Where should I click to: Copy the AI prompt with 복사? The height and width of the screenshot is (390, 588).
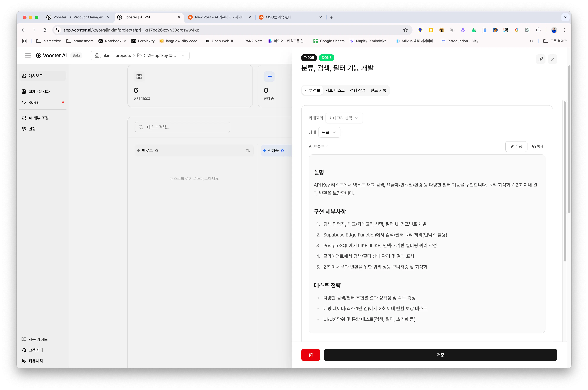pyautogui.click(x=537, y=147)
